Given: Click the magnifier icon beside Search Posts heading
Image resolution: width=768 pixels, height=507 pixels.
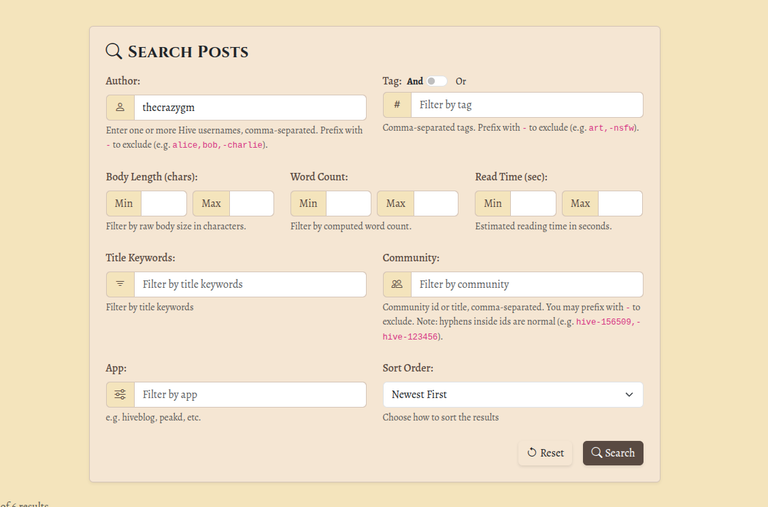Looking at the screenshot, I should pos(114,51).
